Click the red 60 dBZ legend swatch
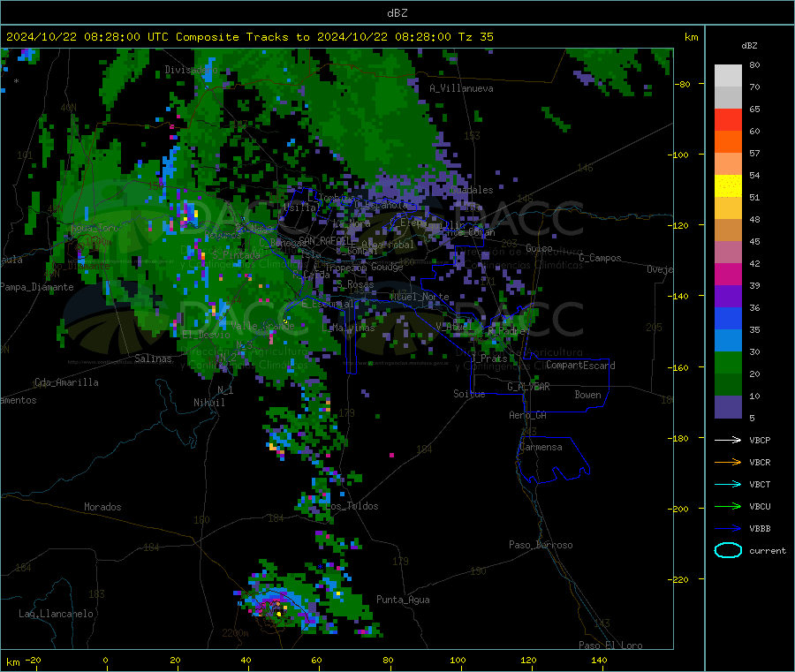The height and width of the screenshot is (672, 795). (x=728, y=119)
